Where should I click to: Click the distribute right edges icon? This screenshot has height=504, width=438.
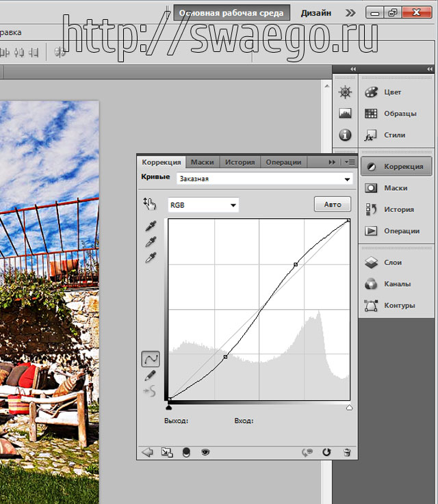(34, 52)
